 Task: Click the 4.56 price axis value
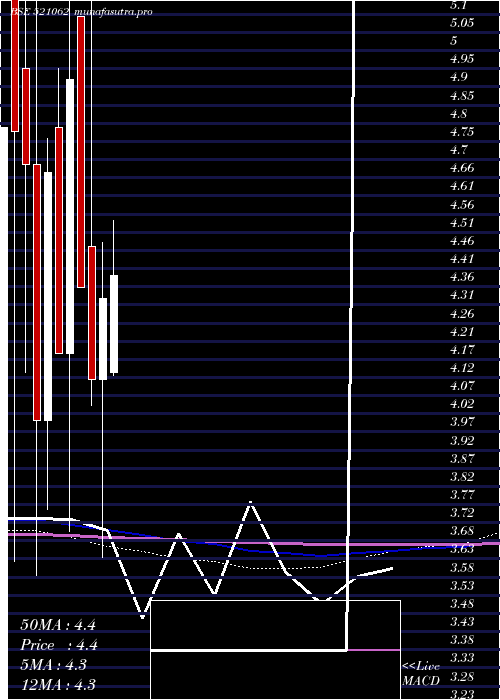[462, 205]
